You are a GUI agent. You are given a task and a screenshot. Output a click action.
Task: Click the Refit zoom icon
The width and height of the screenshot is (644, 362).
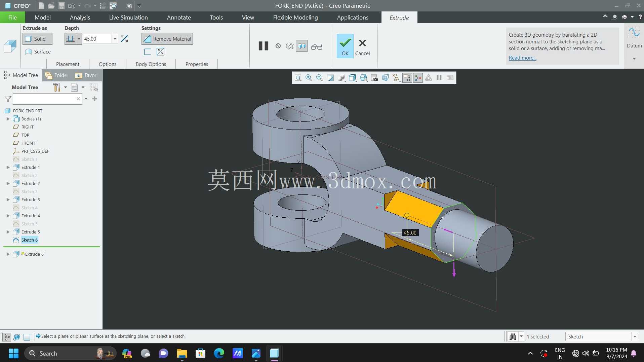[x=298, y=78]
